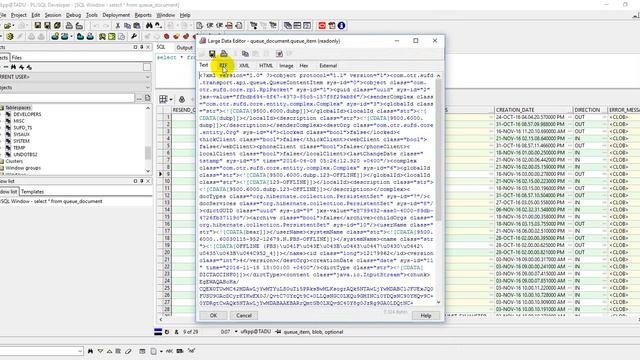Click the row 1 CLOB cell in ERROR_MESSAGE column
The width and height of the screenshot is (640, 360).
[x=624, y=117]
